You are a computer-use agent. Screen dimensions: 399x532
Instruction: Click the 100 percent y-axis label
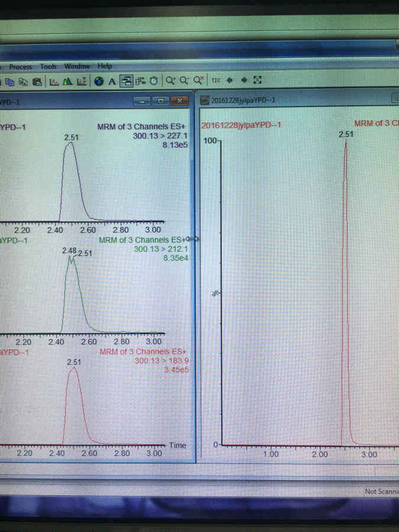(x=210, y=141)
